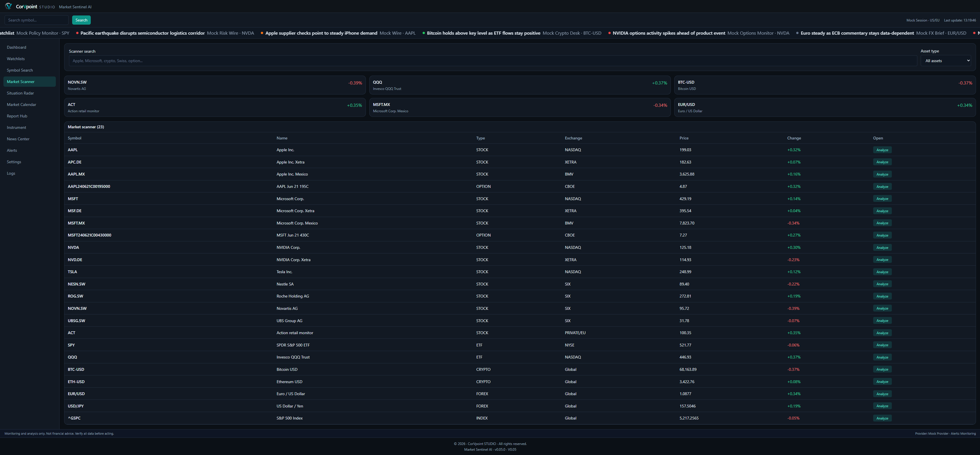
Task: Open Dashboard in the sidebar
Action: click(x=30, y=47)
